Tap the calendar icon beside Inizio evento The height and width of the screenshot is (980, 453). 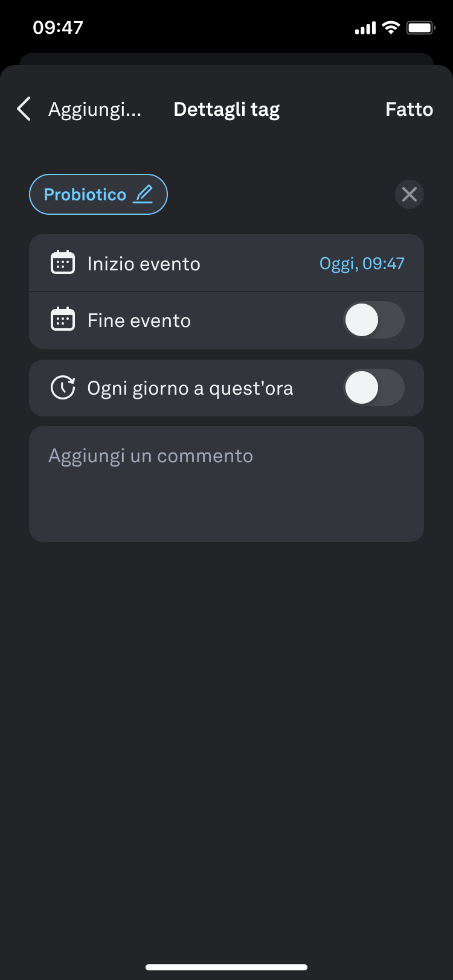point(63,263)
